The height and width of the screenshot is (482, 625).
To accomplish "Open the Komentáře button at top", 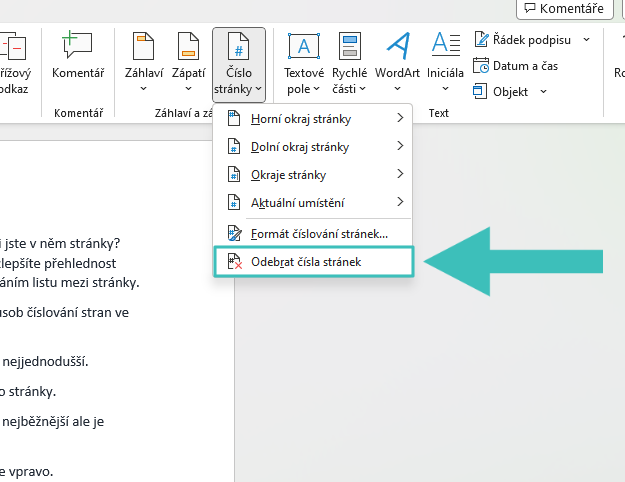I will [564, 8].
